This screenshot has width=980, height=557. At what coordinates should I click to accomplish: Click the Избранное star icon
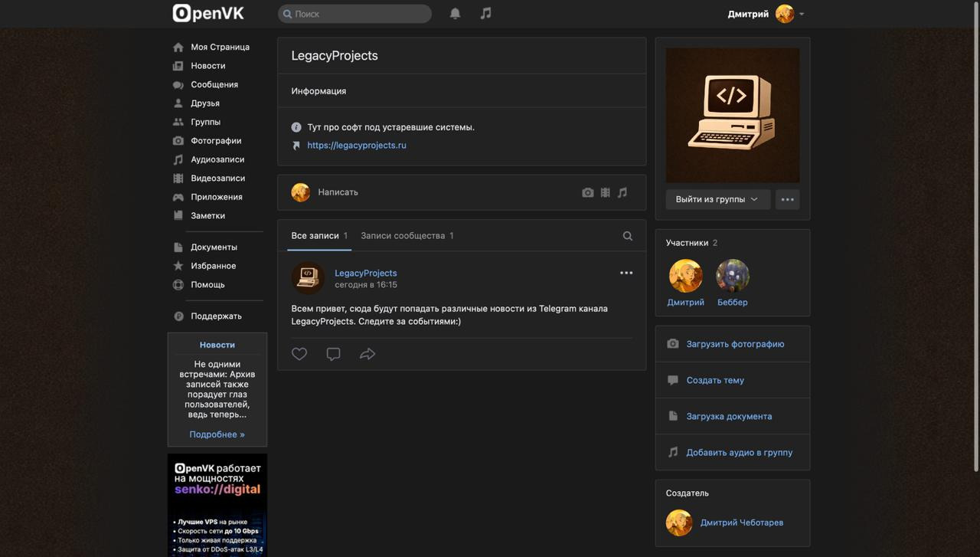coord(178,266)
